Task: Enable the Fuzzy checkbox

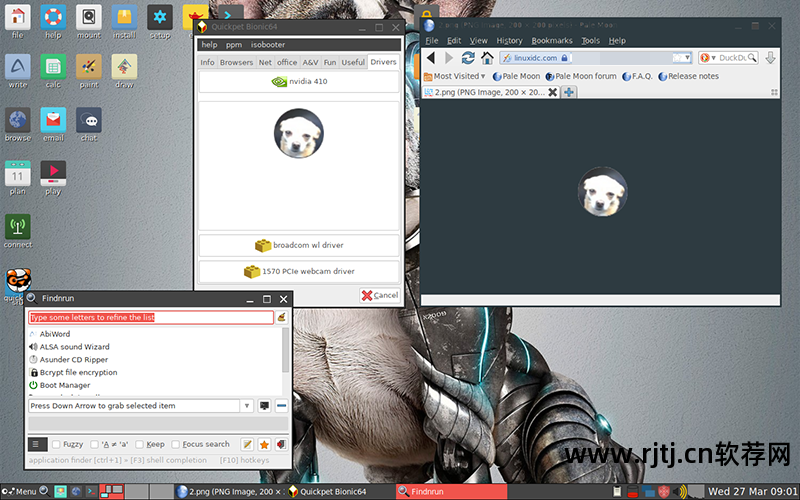Action: pyautogui.click(x=57, y=444)
